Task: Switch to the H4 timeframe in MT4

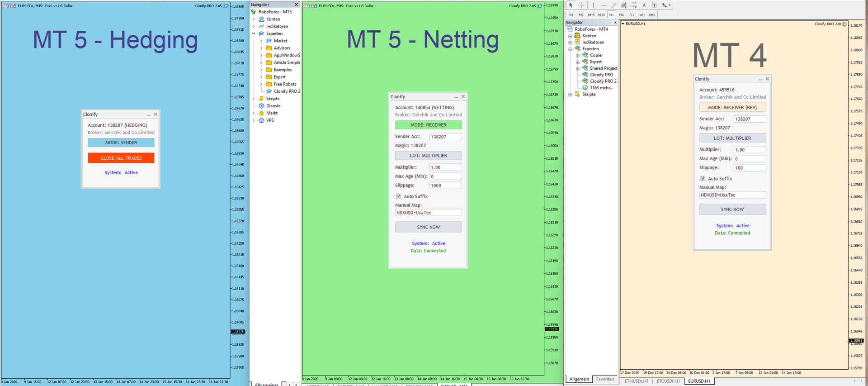Action: (622, 15)
